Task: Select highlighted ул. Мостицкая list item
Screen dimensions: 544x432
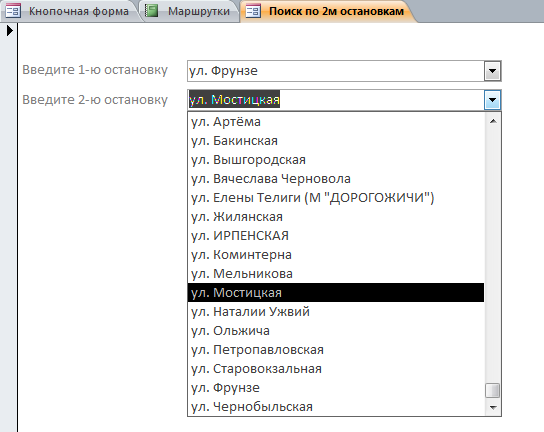Action: pos(335,293)
